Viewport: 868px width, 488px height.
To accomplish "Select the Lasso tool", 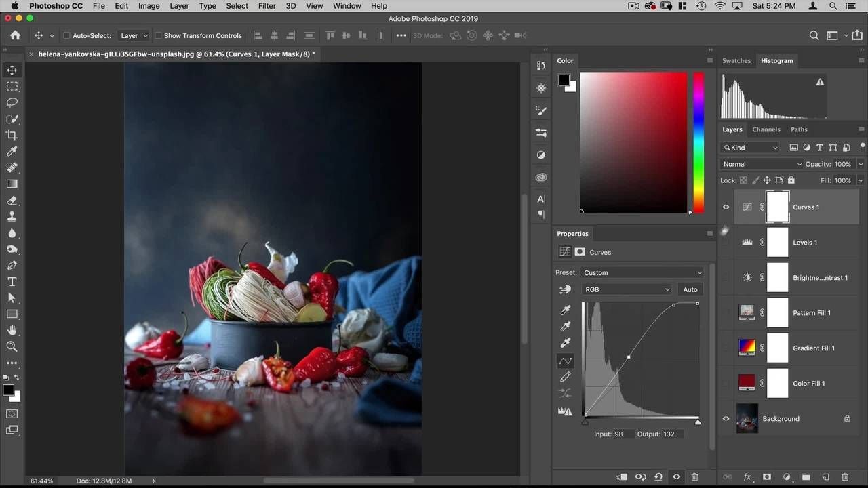I will tap(12, 102).
